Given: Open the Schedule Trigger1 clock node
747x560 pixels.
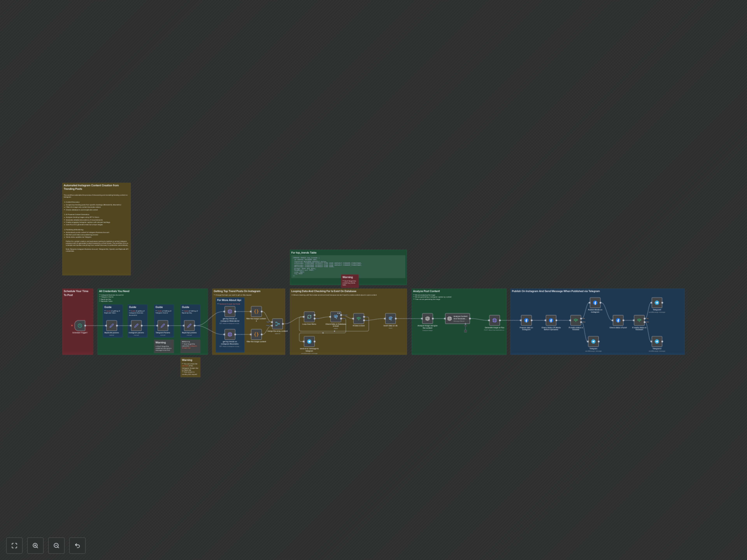Looking at the screenshot, I should [x=80, y=326].
